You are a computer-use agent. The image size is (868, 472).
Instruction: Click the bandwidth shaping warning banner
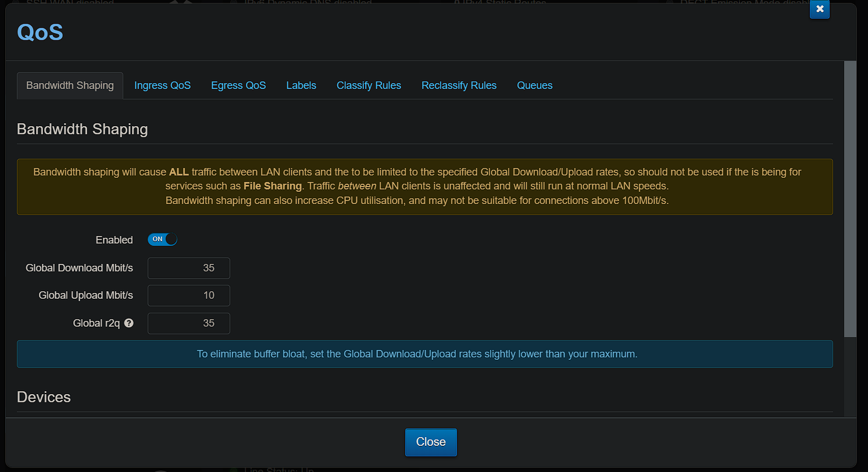[425, 186]
